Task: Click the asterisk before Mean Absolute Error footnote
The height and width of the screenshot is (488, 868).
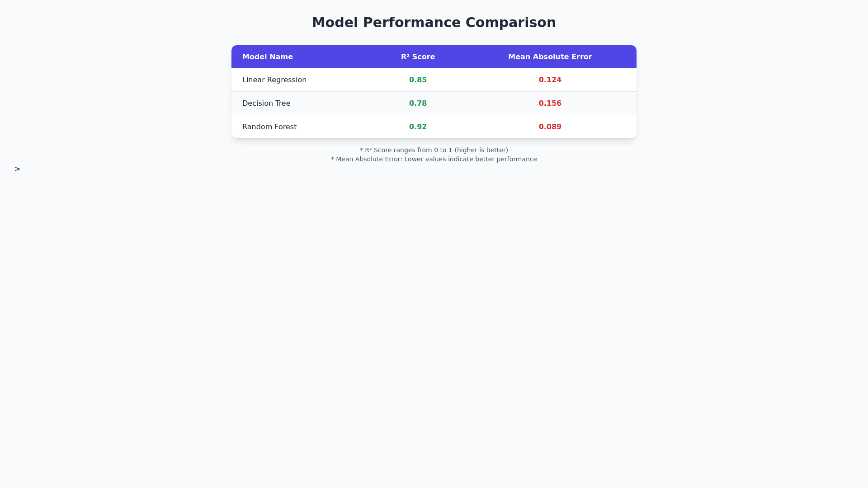Action: [x=332, y=159]
